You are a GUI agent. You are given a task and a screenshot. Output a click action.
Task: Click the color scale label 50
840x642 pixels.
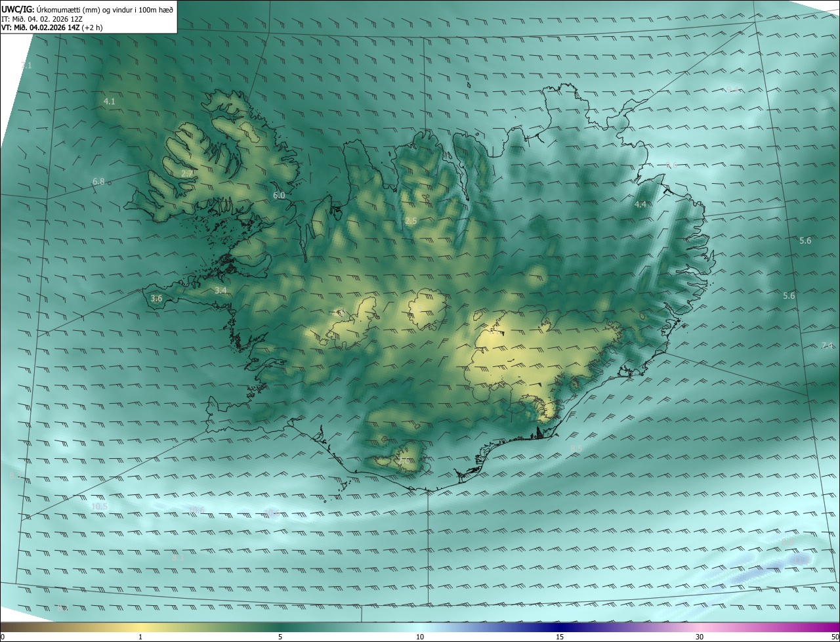click(x=835, y=637)
